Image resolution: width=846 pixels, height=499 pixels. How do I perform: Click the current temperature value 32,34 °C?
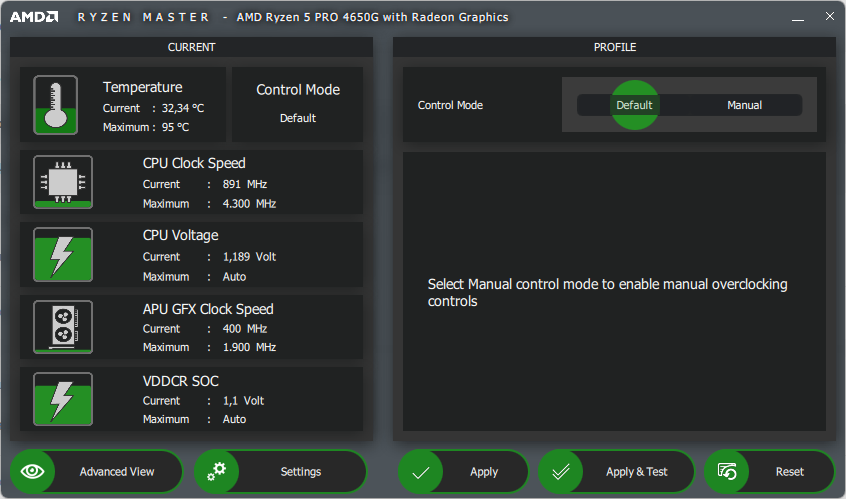(183, 108)
